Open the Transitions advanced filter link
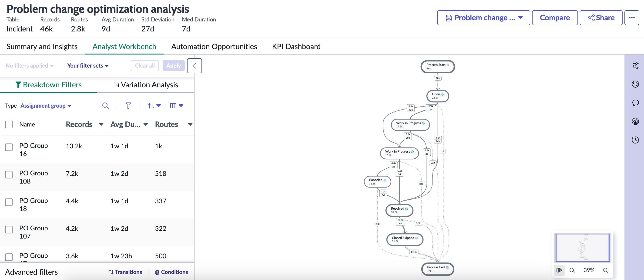 125,272
